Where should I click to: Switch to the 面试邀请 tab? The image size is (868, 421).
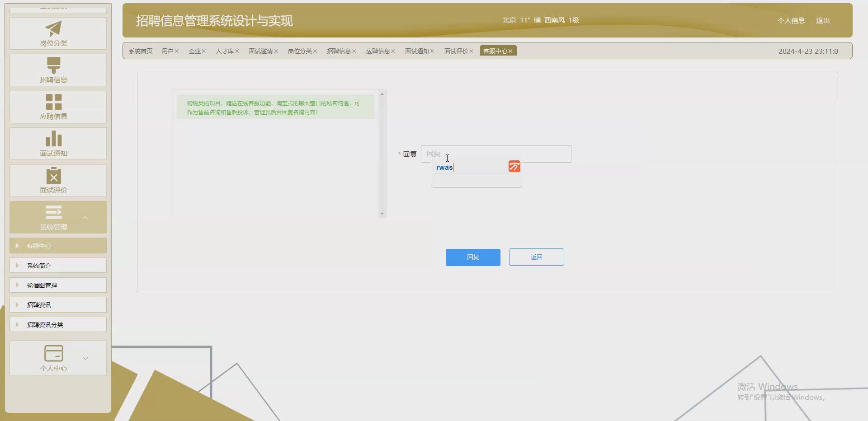(261, 51)
